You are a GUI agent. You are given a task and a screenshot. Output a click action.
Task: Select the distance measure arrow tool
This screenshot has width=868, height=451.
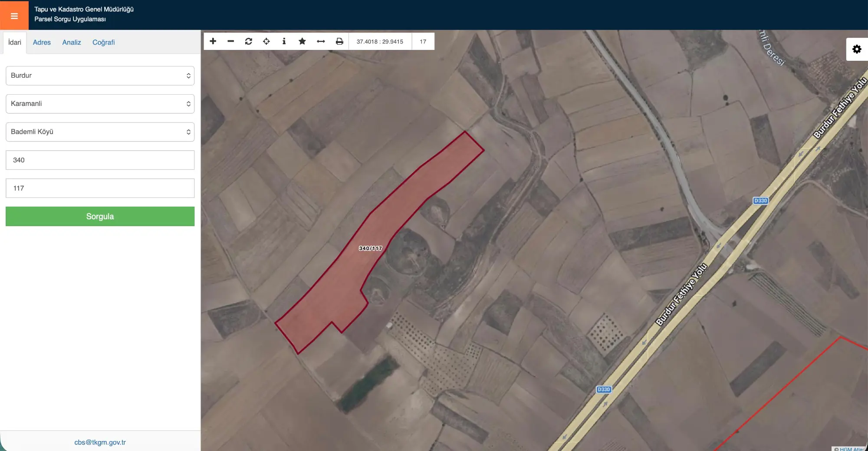click(321, 41)
